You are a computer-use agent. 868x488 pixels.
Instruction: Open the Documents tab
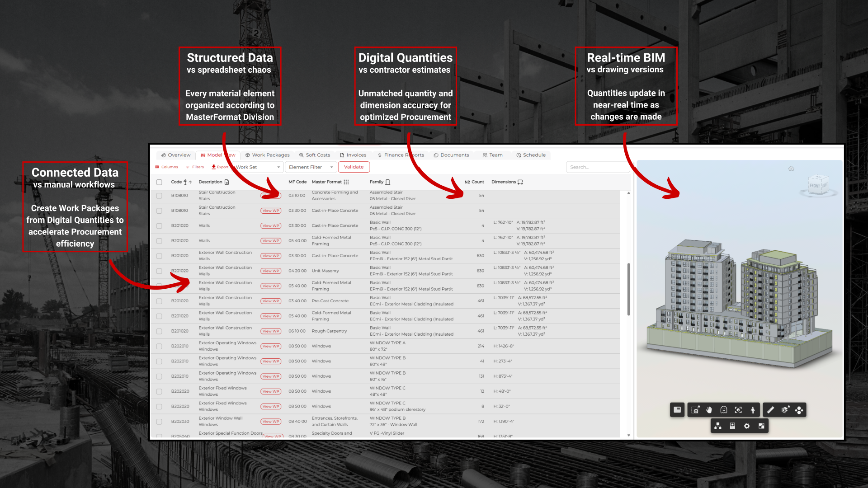[451, 155]
